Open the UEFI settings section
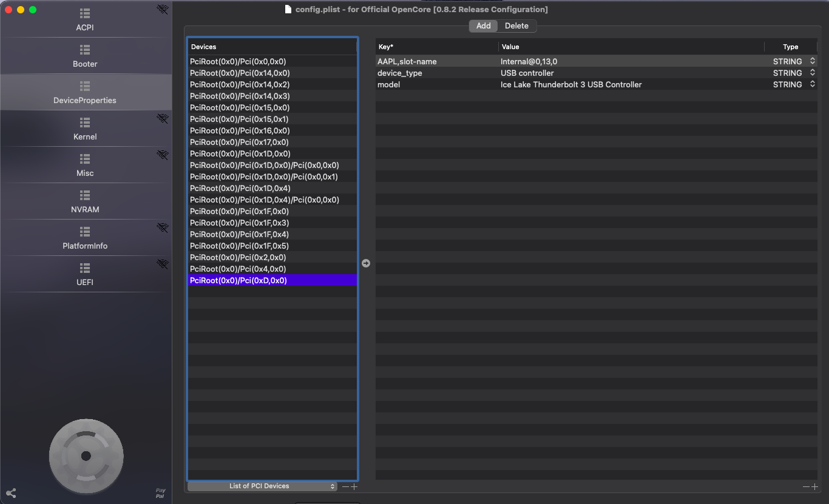This screenshot has width=829, height=504. 85,275
